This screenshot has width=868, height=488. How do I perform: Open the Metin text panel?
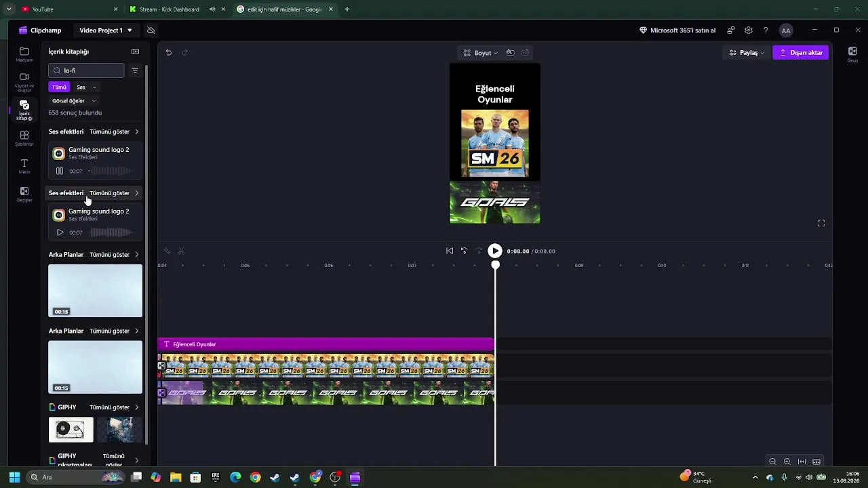tap(24, 166)
